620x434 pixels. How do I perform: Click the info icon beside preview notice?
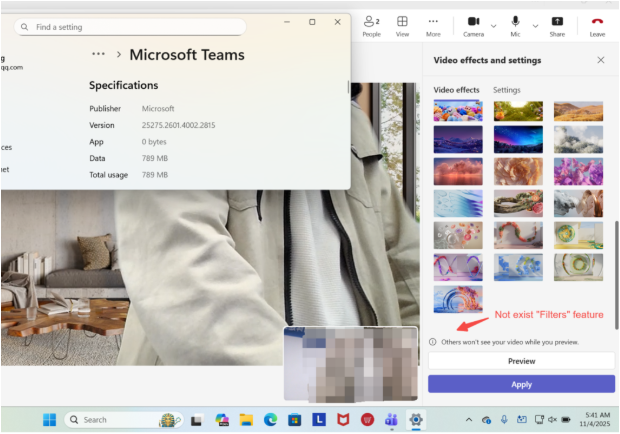[433, 342]
